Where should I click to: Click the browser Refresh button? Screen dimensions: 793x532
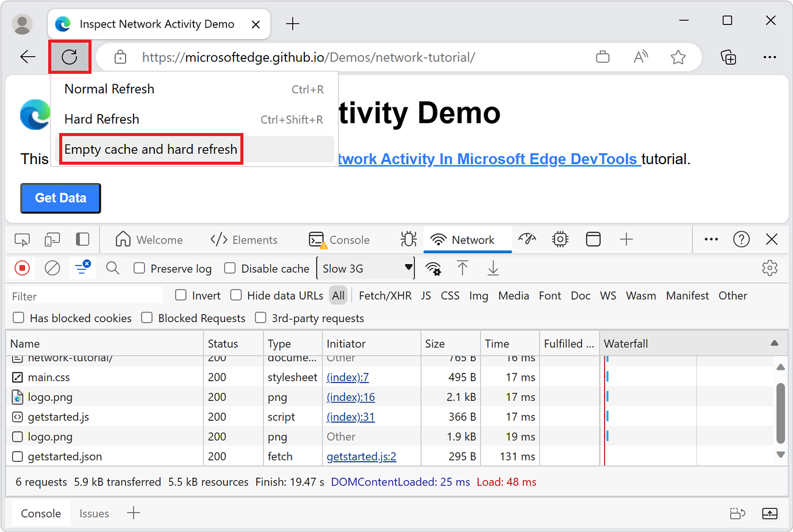tap(70, 57)
